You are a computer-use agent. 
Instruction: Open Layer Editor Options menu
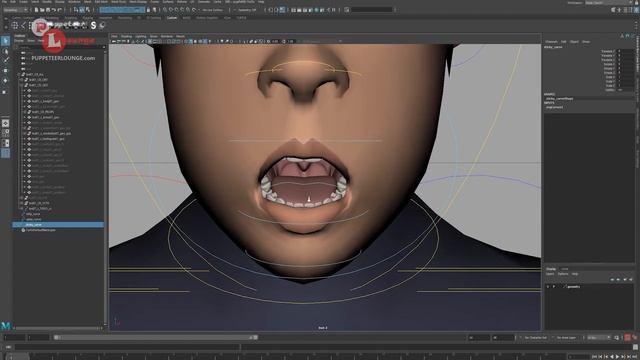tap(563, 274)
